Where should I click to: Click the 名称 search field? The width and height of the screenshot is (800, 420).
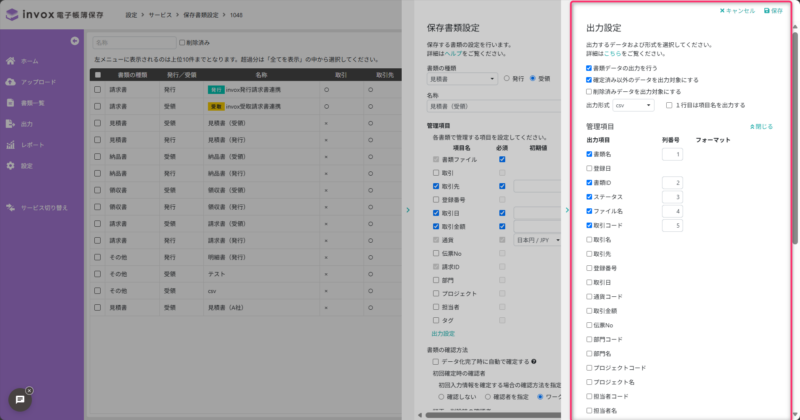(x=134, y=43)
